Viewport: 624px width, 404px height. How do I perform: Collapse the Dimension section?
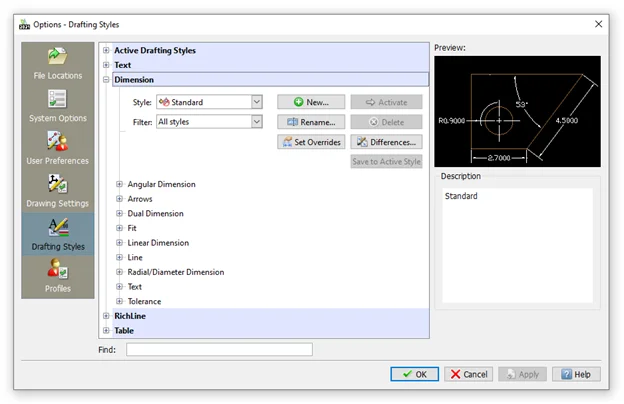point(107,79)
